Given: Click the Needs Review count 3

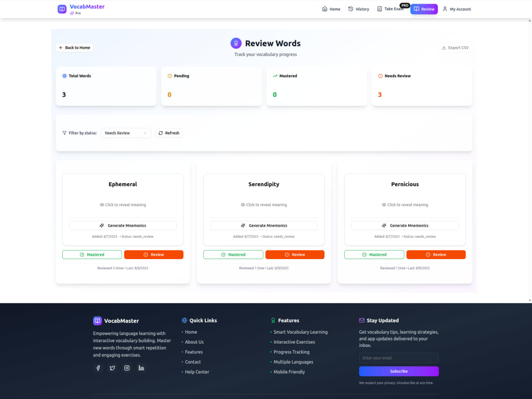Looking at the screenshot, I should [x=380, y=95].
